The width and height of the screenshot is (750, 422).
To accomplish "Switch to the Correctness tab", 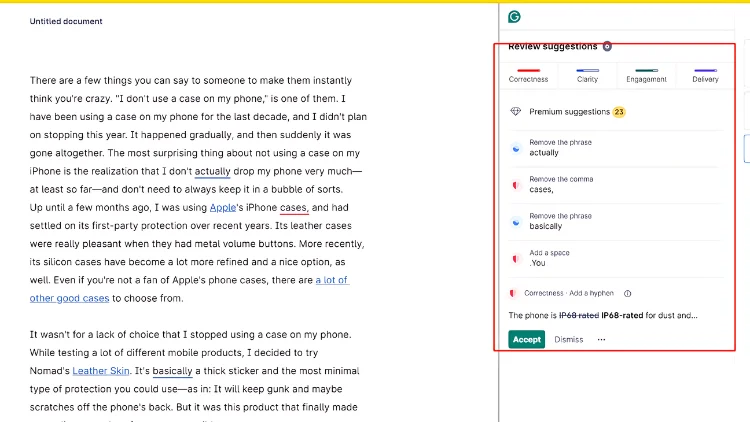I will (x=528, y=76).
